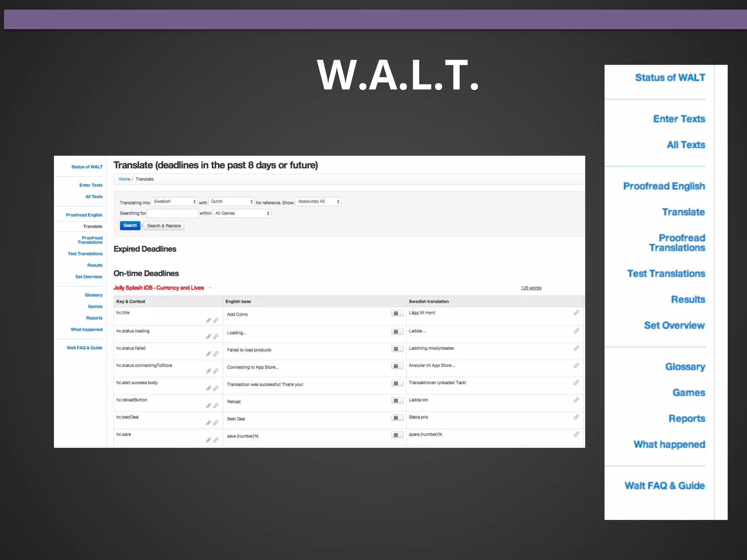The image size is (747, 560).
Task: Open the Swedish target language dropdown
Action: click(174, 202)
